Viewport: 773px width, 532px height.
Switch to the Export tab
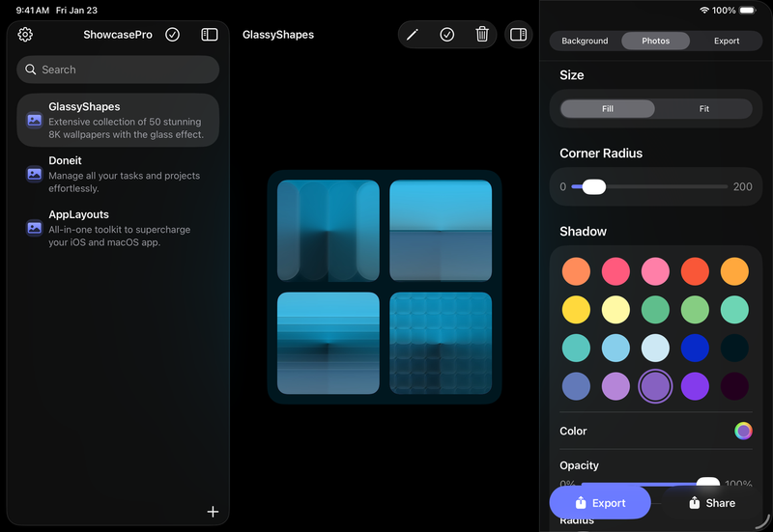(x=727, y=42)
